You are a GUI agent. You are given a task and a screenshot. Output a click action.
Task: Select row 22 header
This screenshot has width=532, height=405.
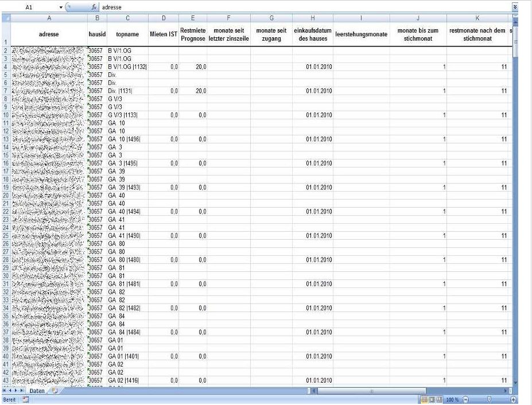point(6,211)
